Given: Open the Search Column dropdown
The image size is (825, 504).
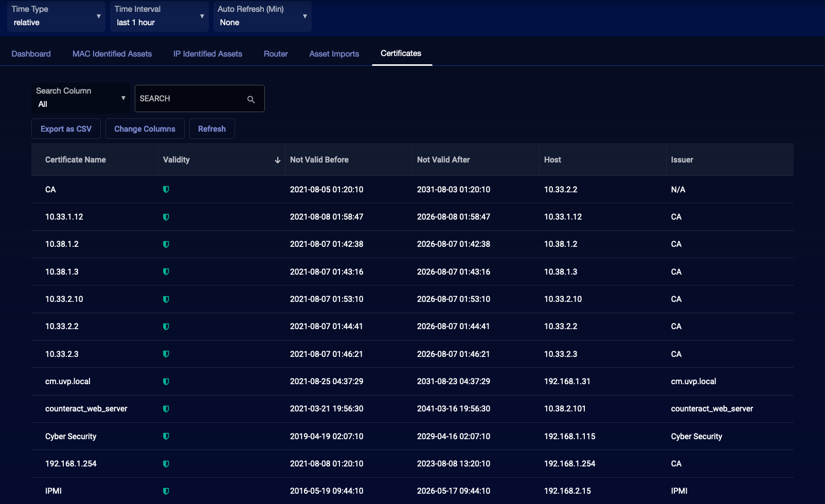Looking at the screenshot, I should pos(80,98).
